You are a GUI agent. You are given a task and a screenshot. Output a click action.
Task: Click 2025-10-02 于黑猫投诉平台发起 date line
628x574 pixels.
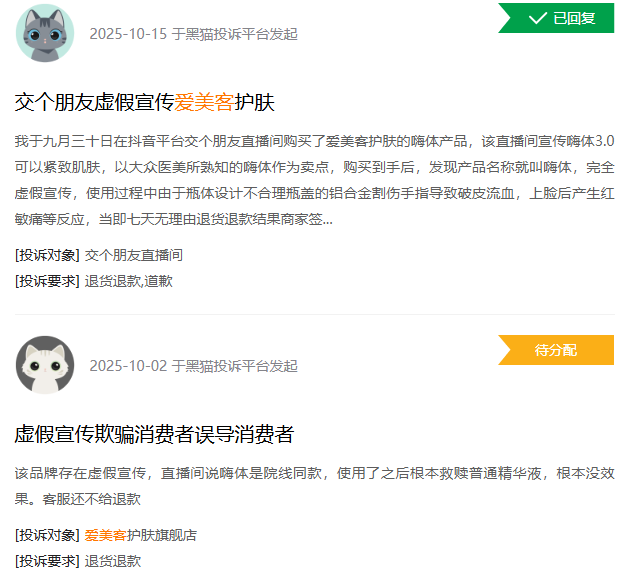(x=193, y=366)
